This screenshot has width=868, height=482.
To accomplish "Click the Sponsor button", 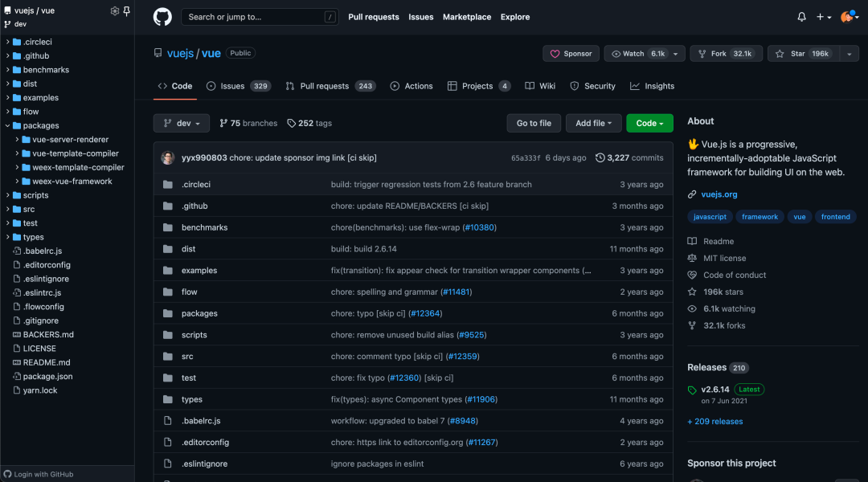I will coord(571,54).
